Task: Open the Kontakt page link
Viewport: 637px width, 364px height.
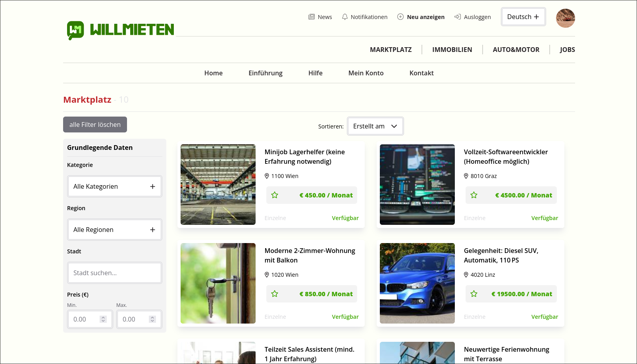Action: pos(421,73)
